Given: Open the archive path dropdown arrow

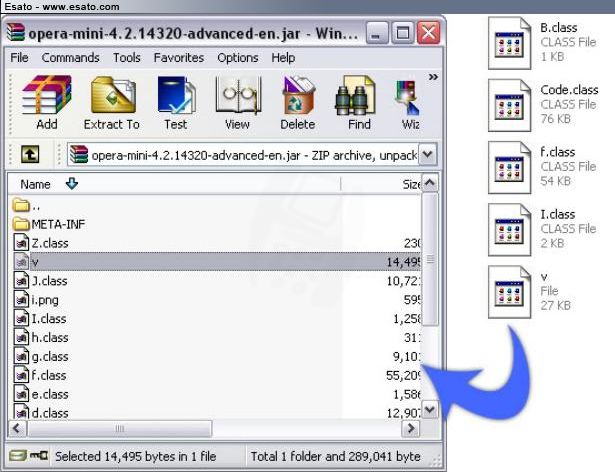Looking at the screenshot, I should (428, 155).
